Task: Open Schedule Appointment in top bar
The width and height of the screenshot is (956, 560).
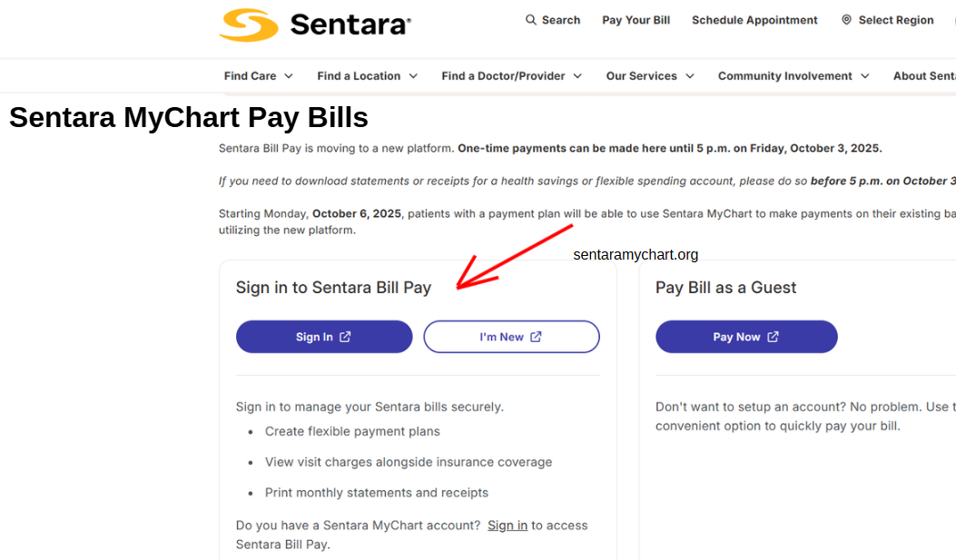Action: [x=754, y=20]
